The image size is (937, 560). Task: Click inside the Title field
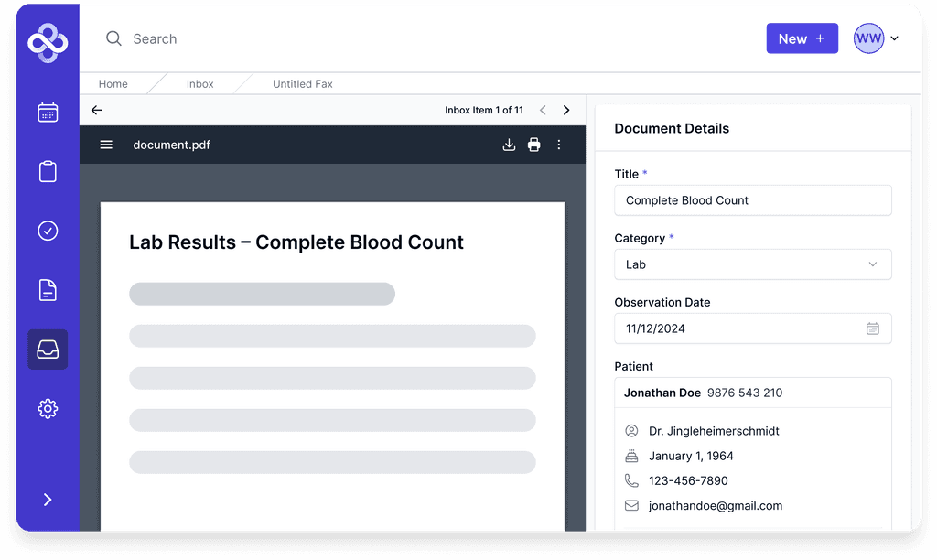click(x=752, y=200)
